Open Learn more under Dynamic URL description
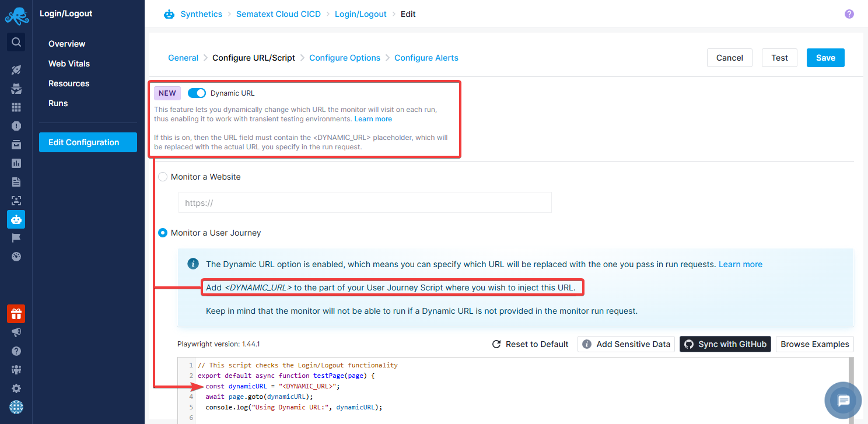Screen dimensions: 868x424 coord(373,119)
